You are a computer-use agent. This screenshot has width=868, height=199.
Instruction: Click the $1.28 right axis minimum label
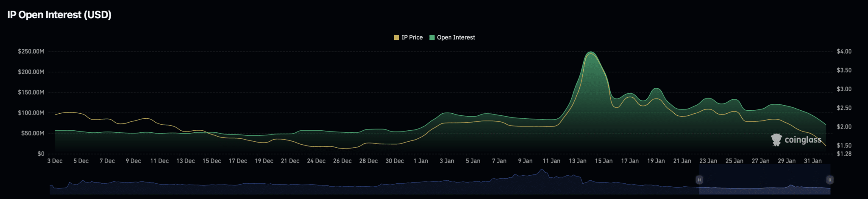[x=843, y=154]
